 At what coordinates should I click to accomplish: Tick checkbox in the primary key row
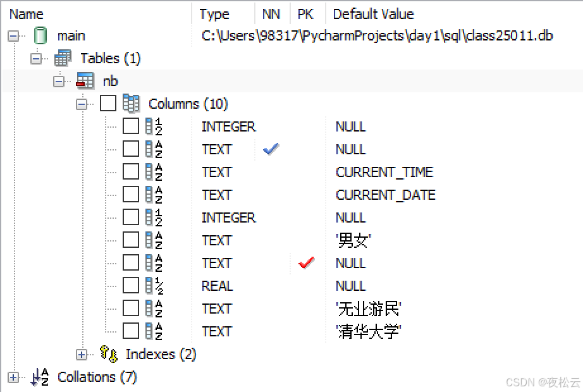coord(131,262)
